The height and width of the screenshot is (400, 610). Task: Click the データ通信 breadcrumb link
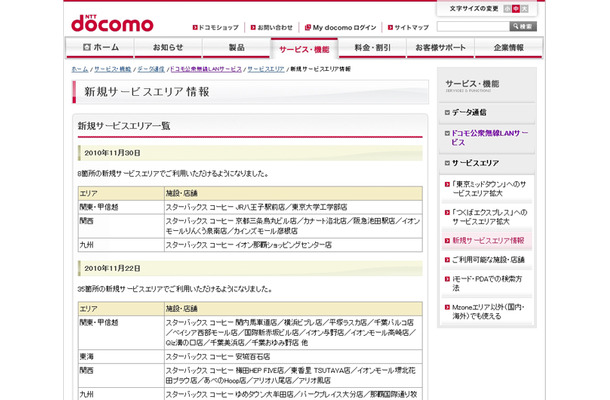pyautogui.click(x=151, y=69)
